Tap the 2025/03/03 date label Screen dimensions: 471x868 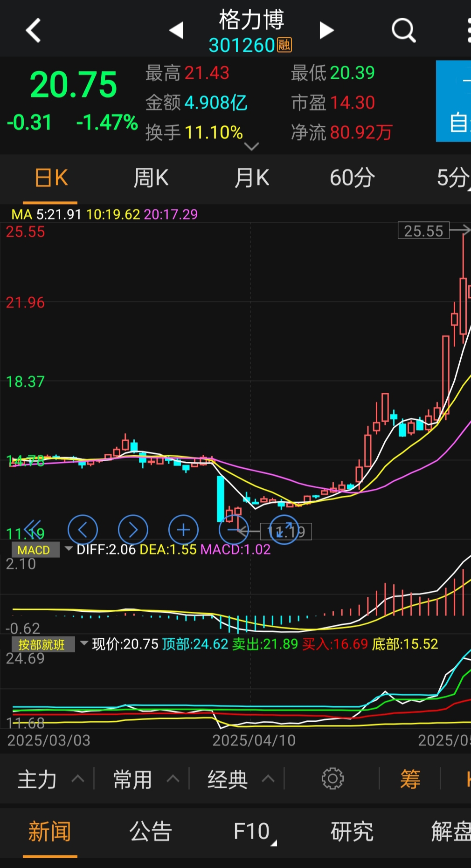point(48,740)
